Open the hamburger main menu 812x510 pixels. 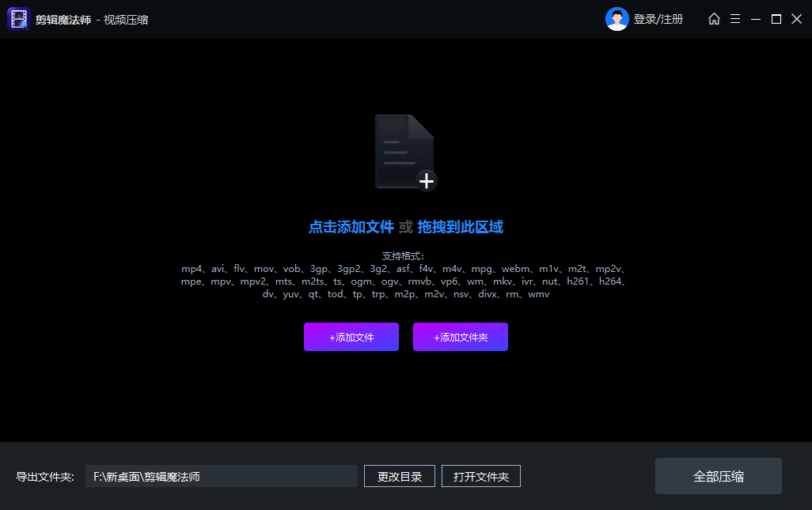point(735,19)
